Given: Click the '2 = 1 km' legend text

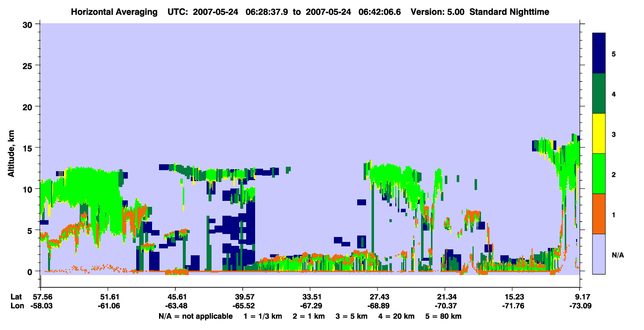Looking at the screenshot, I should coord(309,316).
